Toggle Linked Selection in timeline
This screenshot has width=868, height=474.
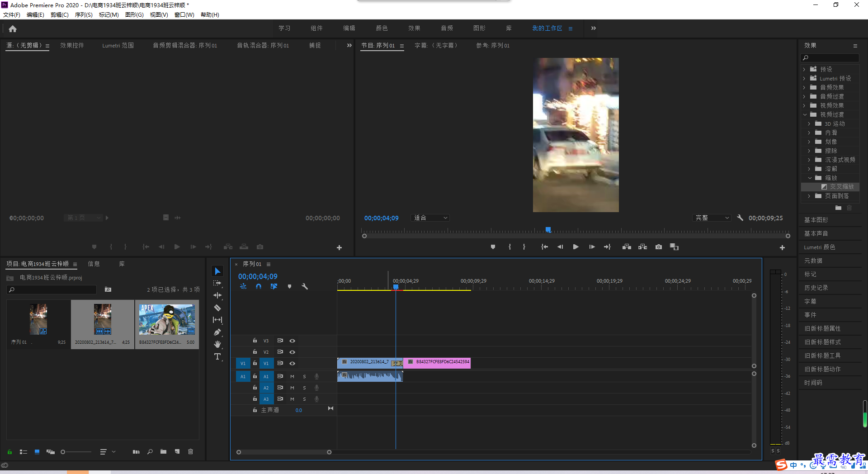click(x=274, y=286)
